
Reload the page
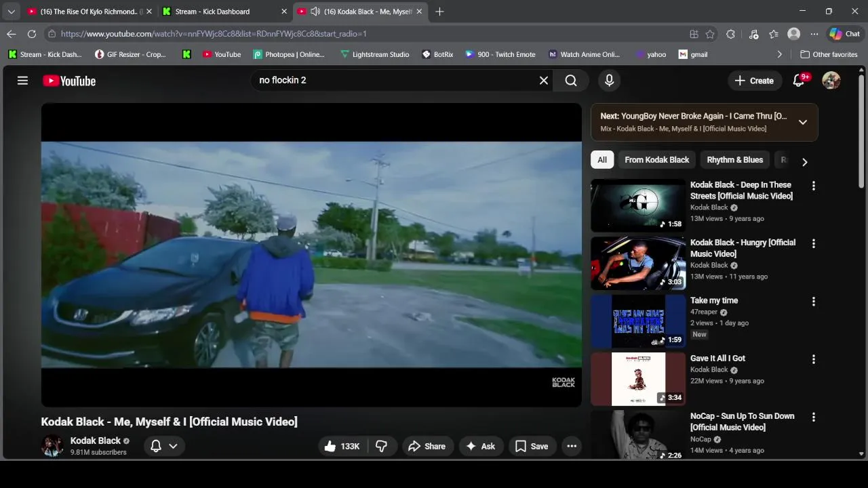tap(32, 34)
